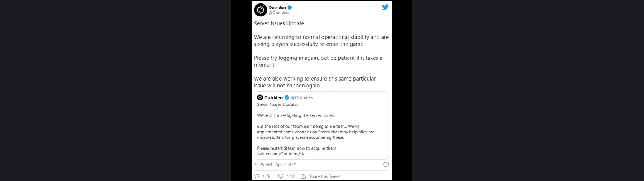Image resolution: width=644 pixels, height=181 pixels.
Task: Click the Outriders profile avatar
Action: coord(260,10)
